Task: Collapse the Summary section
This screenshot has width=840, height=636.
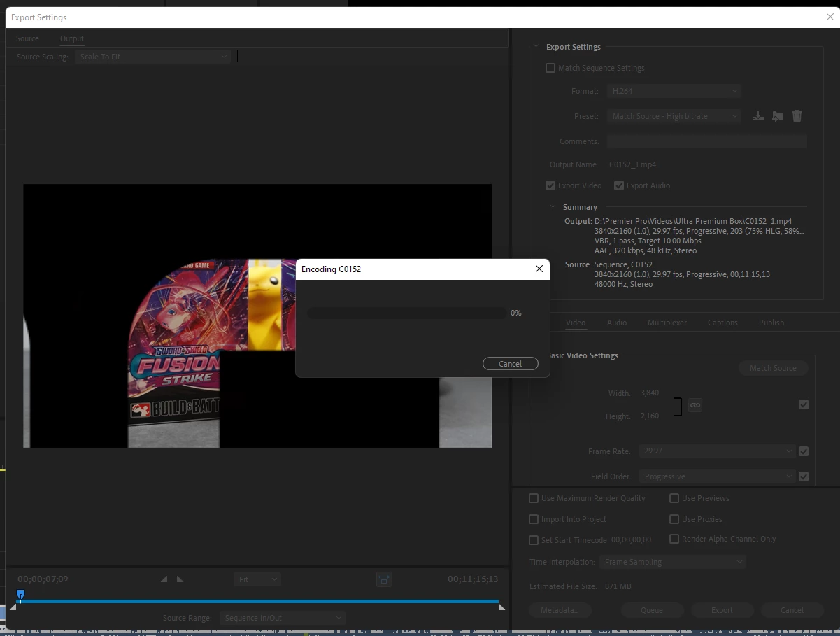Action: click(554, 207)
